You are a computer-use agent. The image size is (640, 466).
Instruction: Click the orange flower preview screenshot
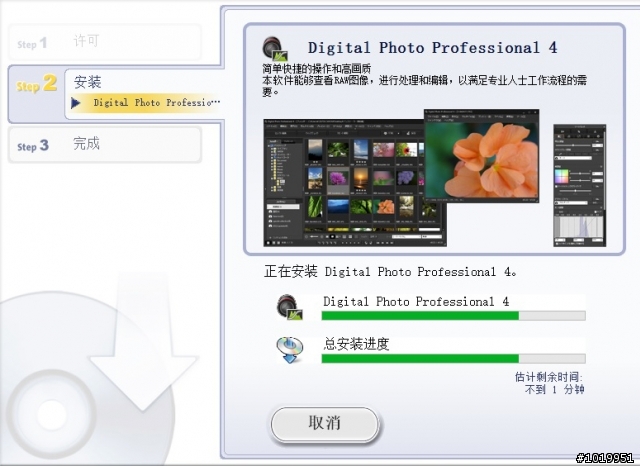[482, 155]
